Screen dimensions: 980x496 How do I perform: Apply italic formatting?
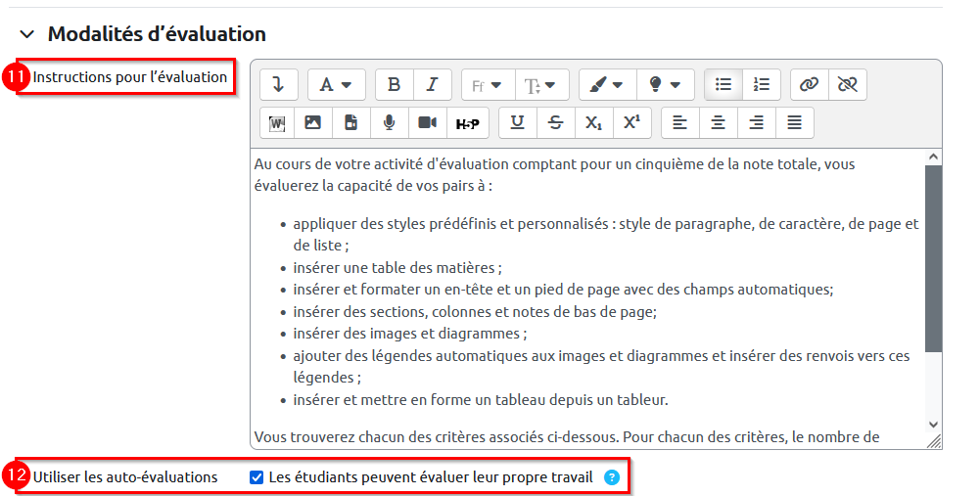click(432, 85)
